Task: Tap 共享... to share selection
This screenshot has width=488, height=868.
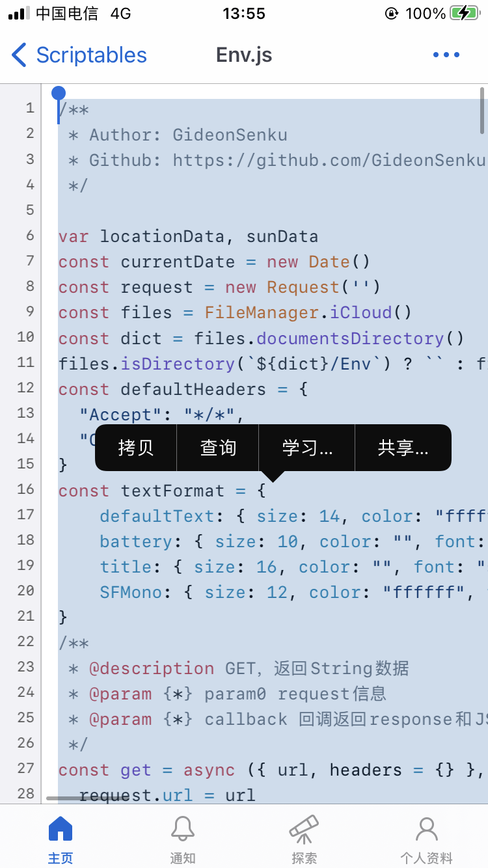Action: click(x=403, y=448)
